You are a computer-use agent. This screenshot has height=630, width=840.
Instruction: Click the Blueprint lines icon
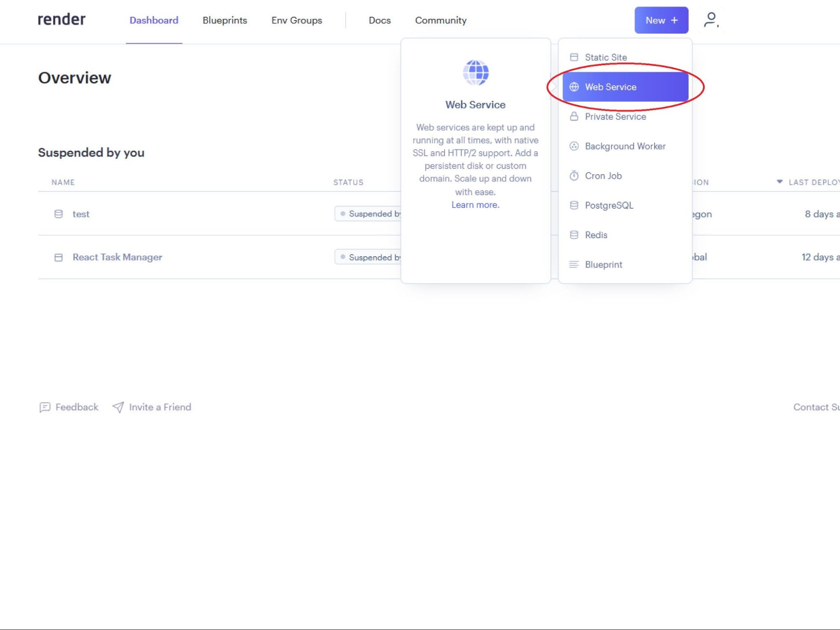(x=574, y=264)
